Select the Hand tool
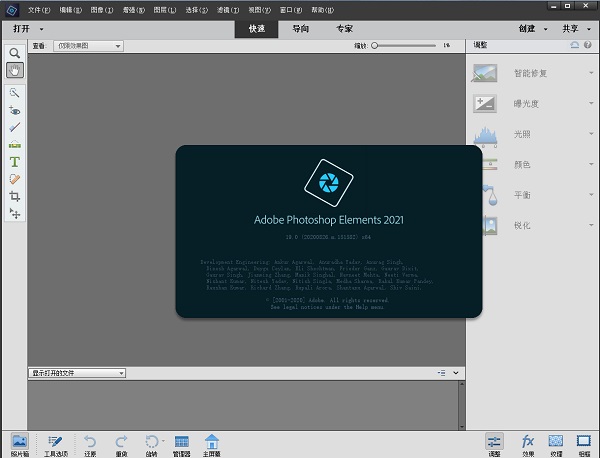The height and width of the screenshot is (458, 600). coord(15,70)
